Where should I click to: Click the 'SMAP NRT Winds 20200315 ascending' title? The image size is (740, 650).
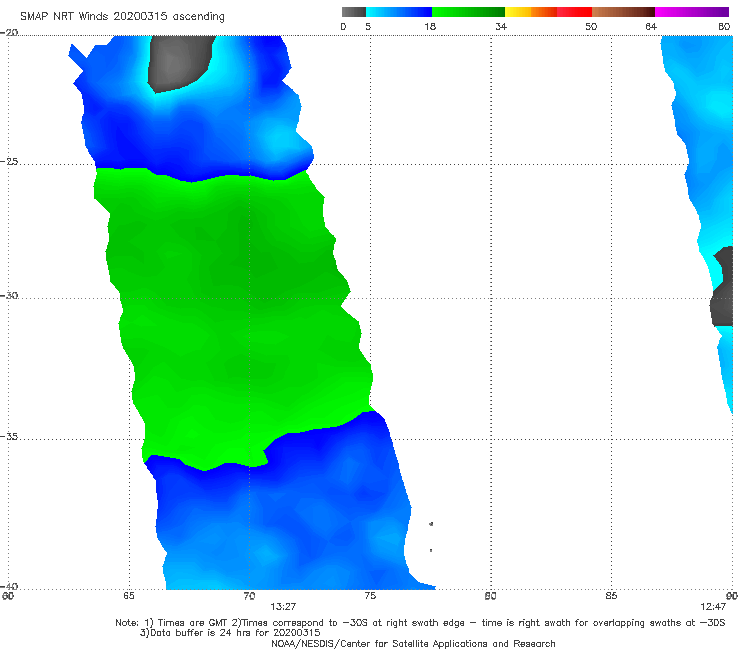pos(122,16)
